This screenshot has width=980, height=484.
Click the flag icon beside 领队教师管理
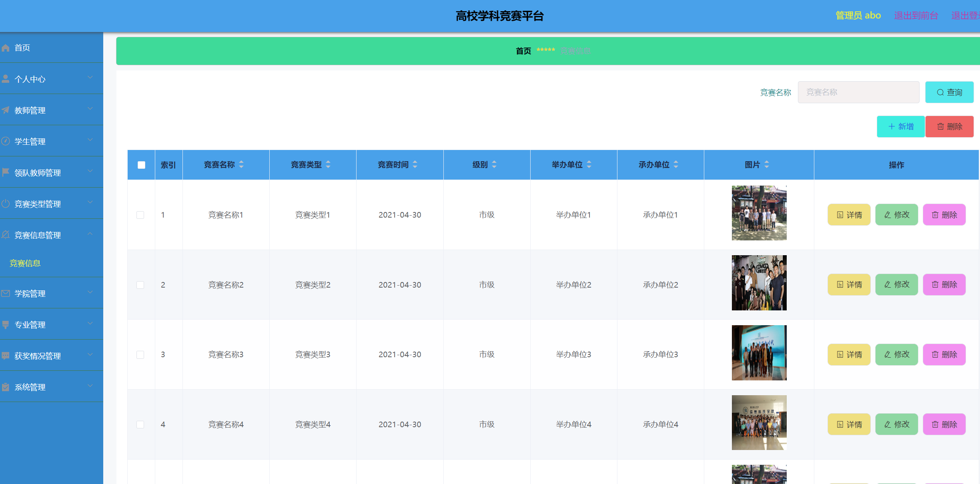(6, 172)
